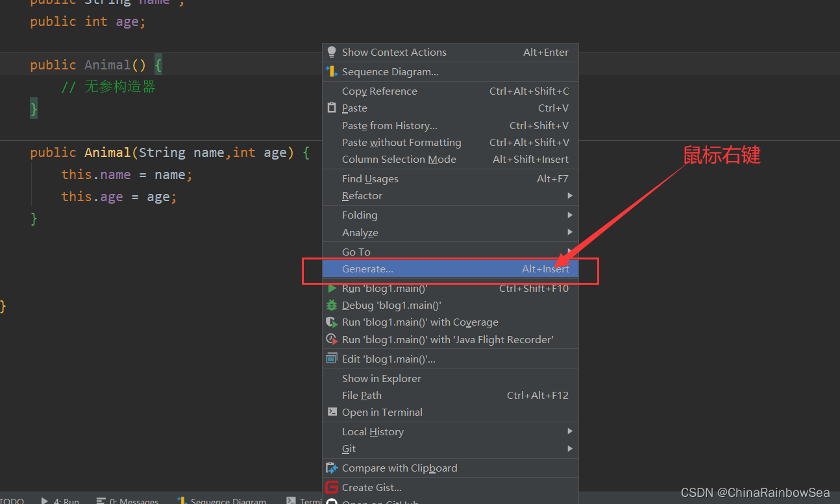Viewport: 840px width, 504px height.
Task: Choose Show in Explorer
Action: (451, 378)
